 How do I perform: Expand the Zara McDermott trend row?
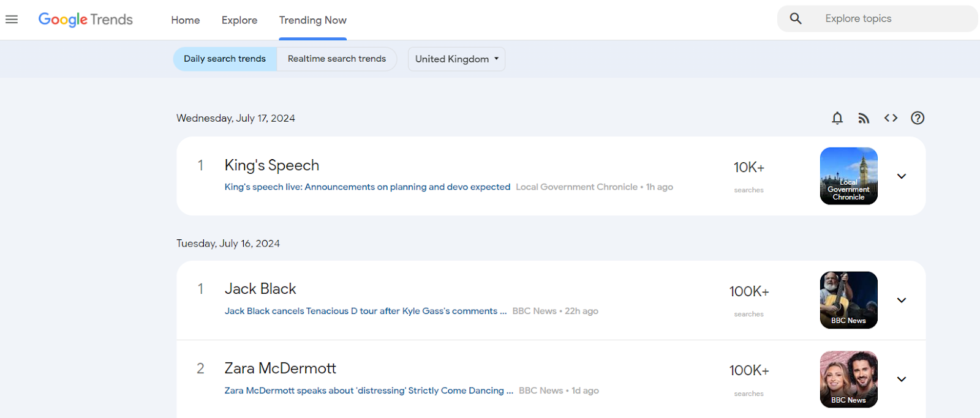pos(902,379)
